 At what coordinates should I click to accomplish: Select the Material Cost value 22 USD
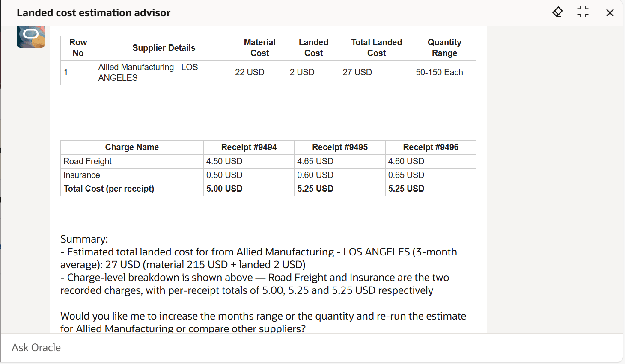pyautogui.click(x=250, y=72)
